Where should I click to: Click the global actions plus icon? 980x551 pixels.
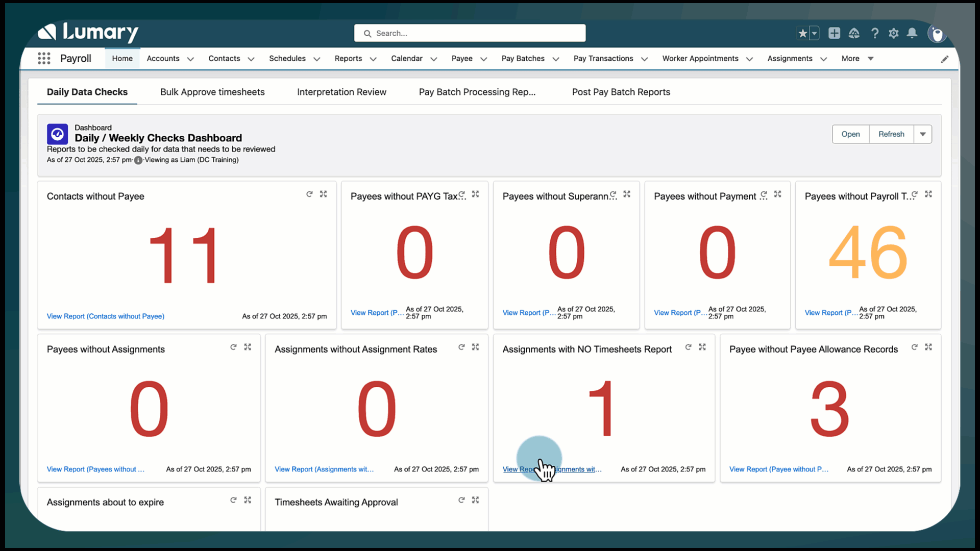(x=834, y=33)
